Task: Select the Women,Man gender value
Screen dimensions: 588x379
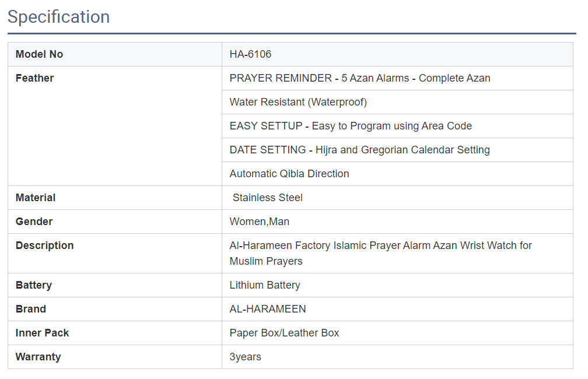Action: pos(260,222)
